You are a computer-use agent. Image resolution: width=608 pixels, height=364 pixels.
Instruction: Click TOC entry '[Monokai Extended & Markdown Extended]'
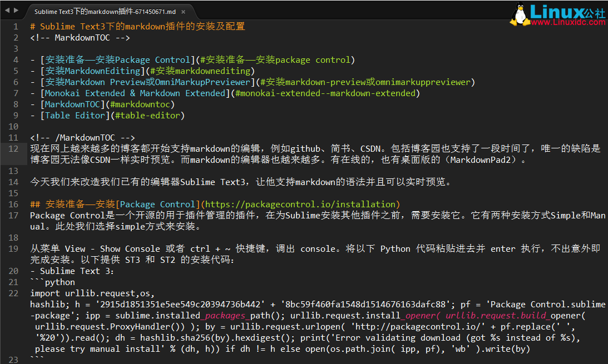coord(135,93)
